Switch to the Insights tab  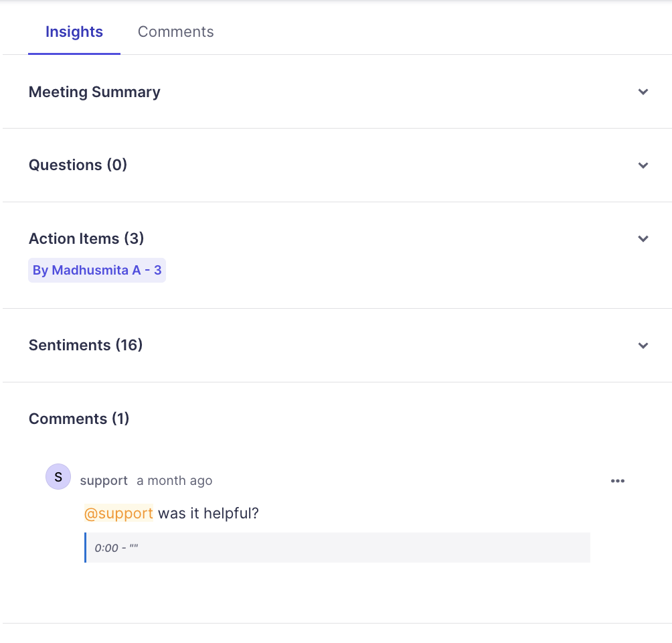point(74,32)
